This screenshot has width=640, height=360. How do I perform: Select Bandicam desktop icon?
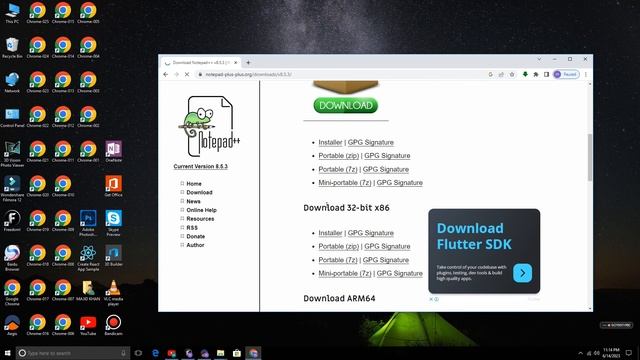(x=113, y=325)
